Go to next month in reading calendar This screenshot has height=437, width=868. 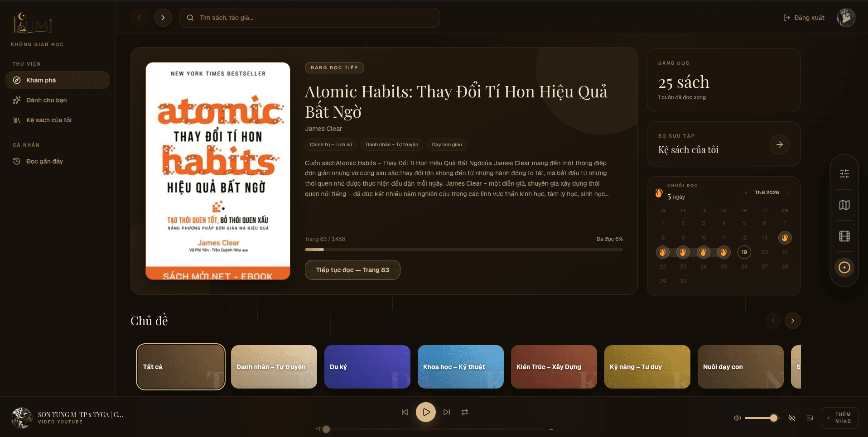[788, 193]
